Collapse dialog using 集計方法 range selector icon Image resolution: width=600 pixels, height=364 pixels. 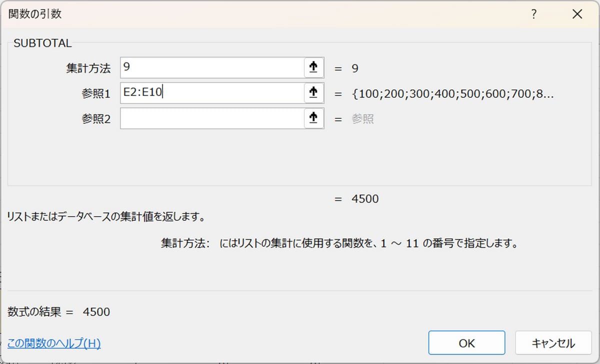313,68
